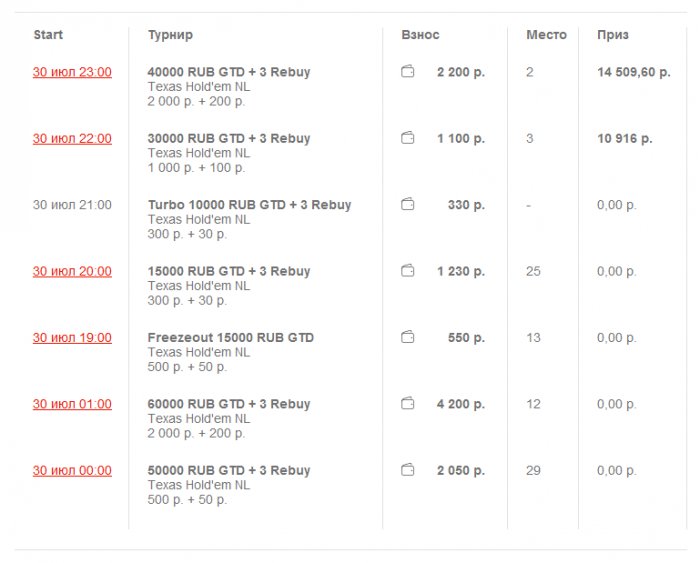Open the 30 июл 00:00 tournament link
700x563 pixels.
click(x=72, y=470)
